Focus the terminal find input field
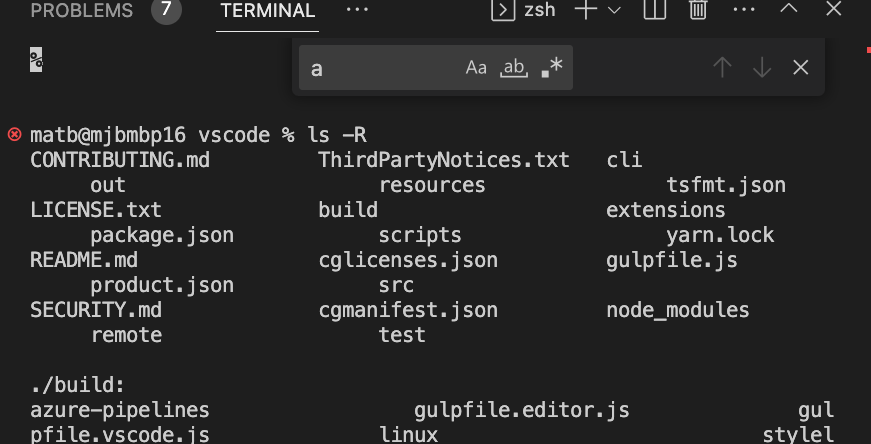871x444 pixels. pos(380,68)
